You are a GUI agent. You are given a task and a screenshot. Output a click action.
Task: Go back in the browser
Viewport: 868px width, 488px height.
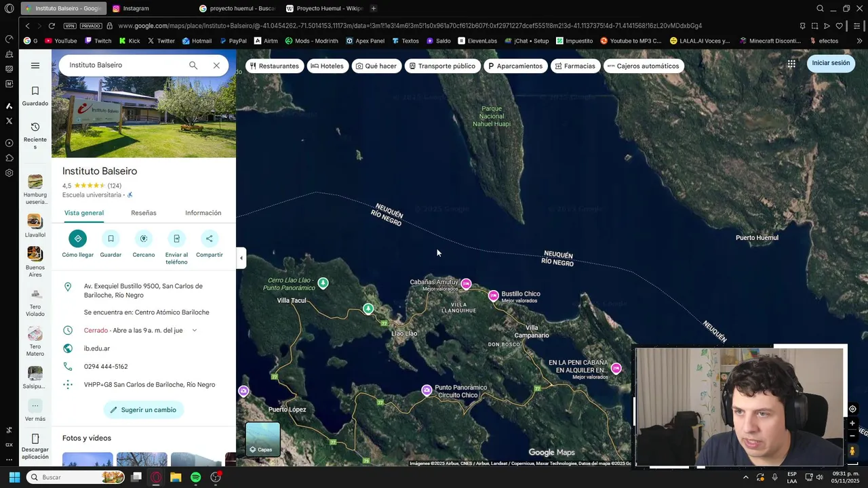pyautogui.click(x=27, y=26)
